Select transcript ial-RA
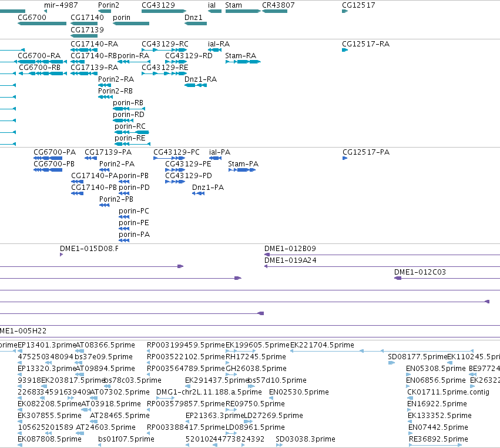Image resolution: width=500 pixels, height=448 pixels. [x=219, y=44]
